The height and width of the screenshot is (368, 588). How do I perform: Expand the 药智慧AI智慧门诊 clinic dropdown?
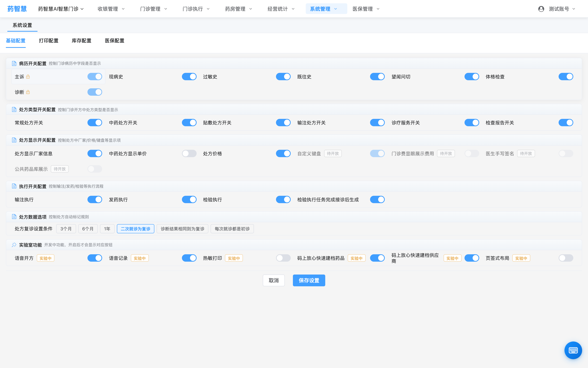click(x=61, y=9)
